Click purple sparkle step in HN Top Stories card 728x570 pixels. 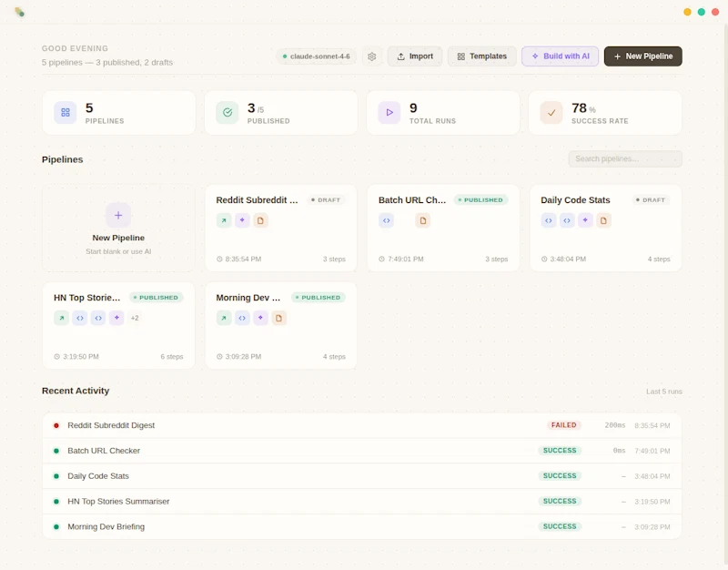[116, 318]
